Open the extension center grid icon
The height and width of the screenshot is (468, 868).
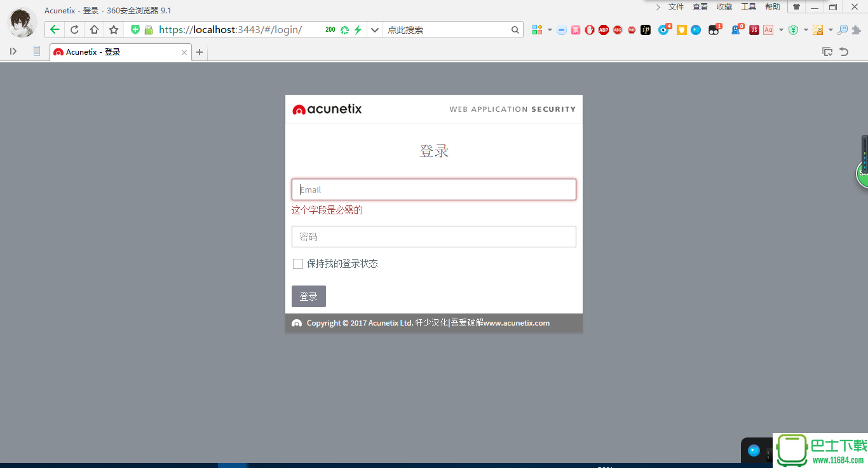click(537, 30)
